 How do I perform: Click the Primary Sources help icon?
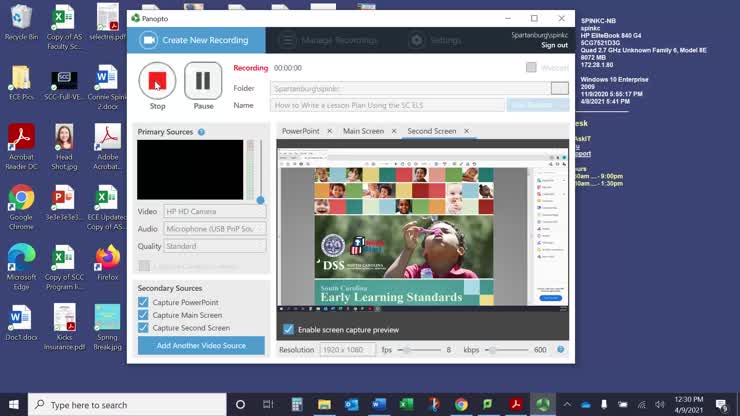[201, 132]
